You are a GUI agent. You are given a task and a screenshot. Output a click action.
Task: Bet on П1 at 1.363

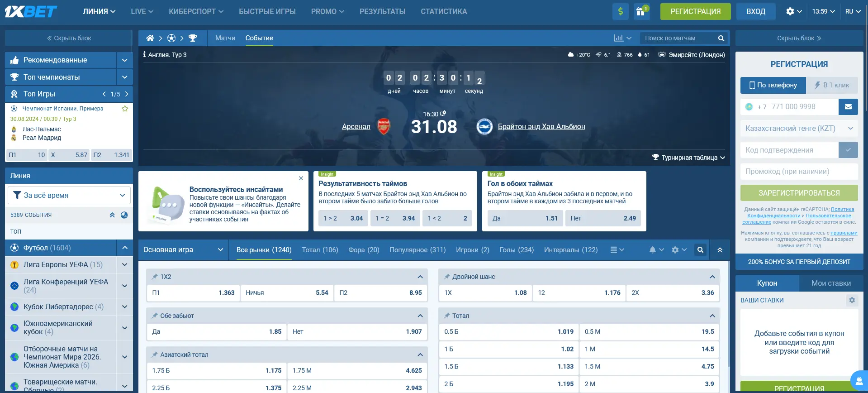(x=193, y=293)
